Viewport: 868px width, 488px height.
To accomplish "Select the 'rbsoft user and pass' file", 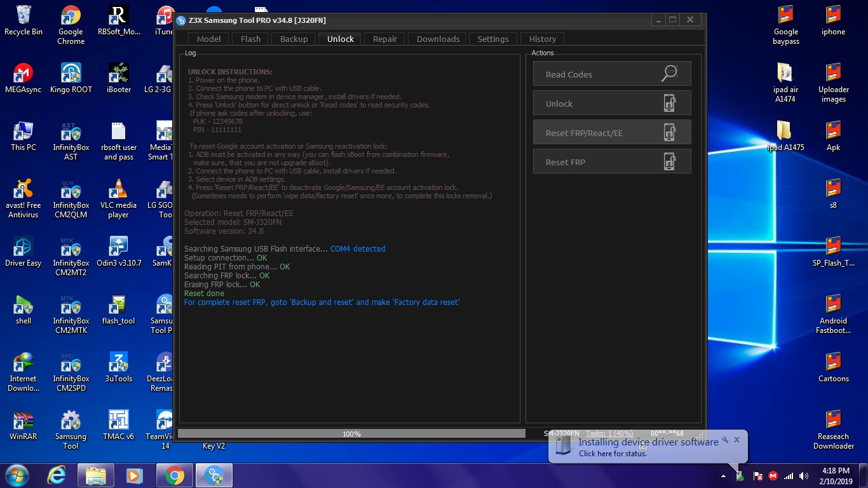I will (x=119, y=140).
